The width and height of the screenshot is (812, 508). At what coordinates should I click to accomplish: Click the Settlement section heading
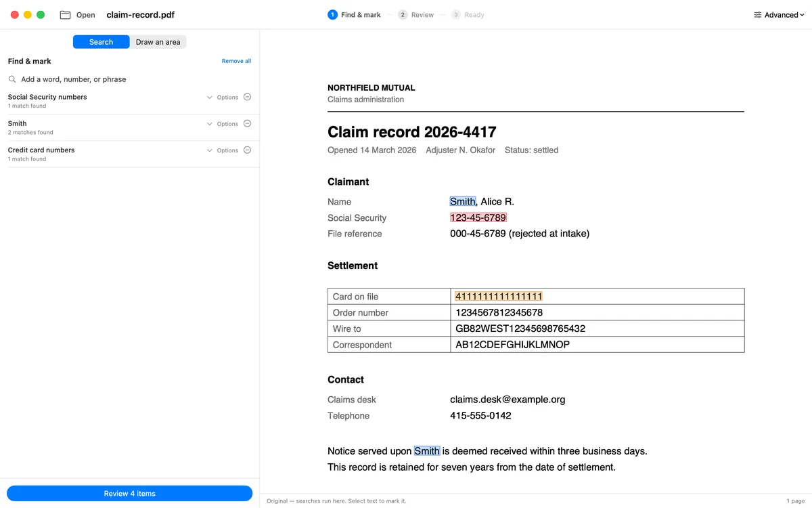(x=353, y=266)
